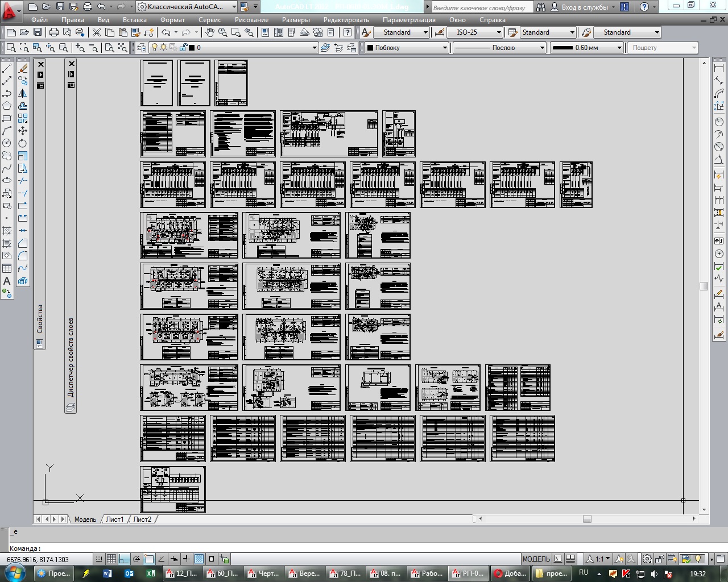Select the Table tool in Draw toolbar
The image size is (728, 582).
(7, 268)
